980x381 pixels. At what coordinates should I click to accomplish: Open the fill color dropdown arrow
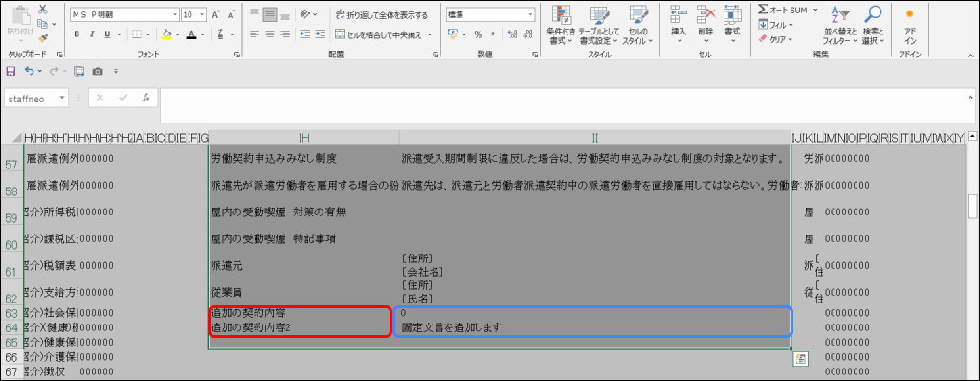(x=177, y=34)
